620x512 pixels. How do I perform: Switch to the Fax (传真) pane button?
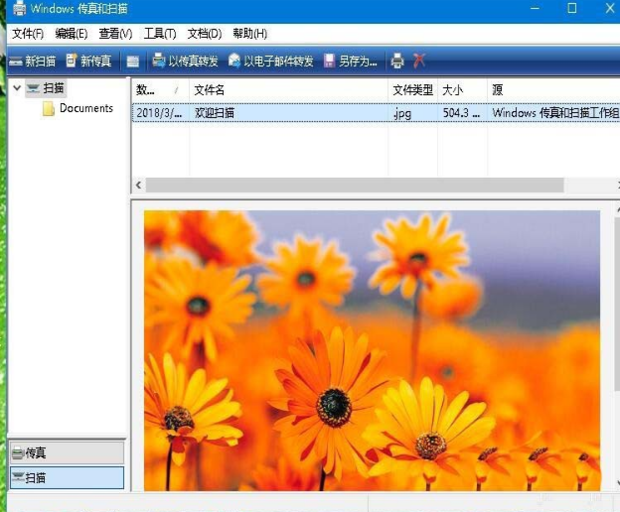click(67, 452)
